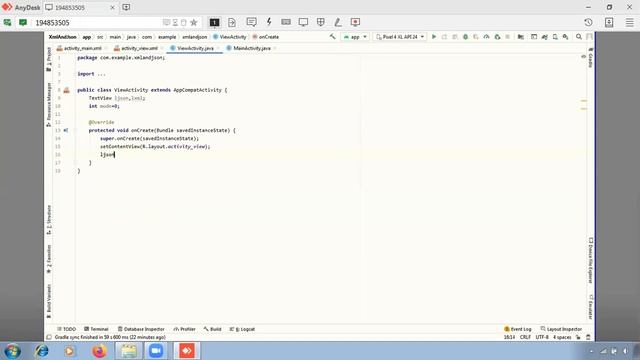Open Windows Explorer taskbar icon

pos(129,351)
